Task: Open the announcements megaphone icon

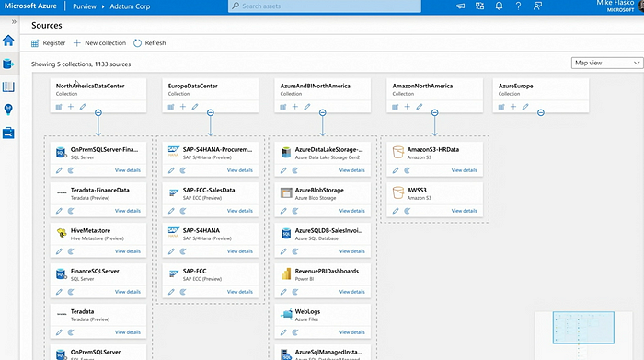Action: [x=460, y=6]
